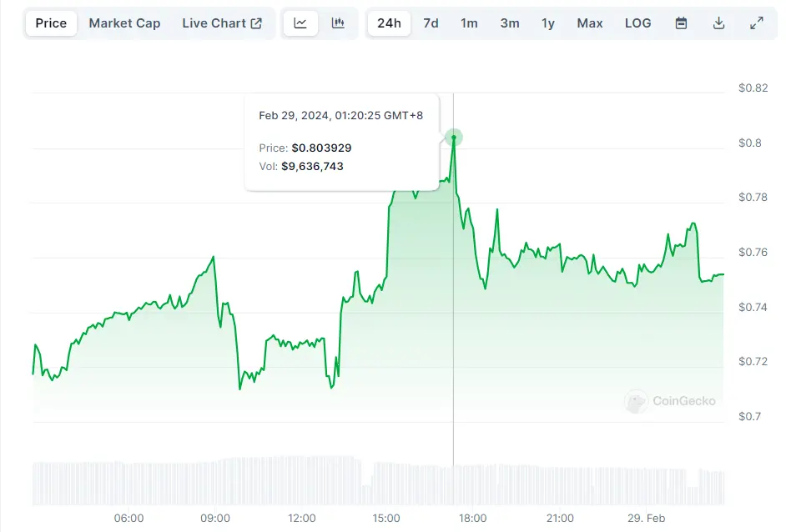Image resolution: width=786 pixels, height=532 pixels.
Task: Select the Price tab
Action: (51, 23)
